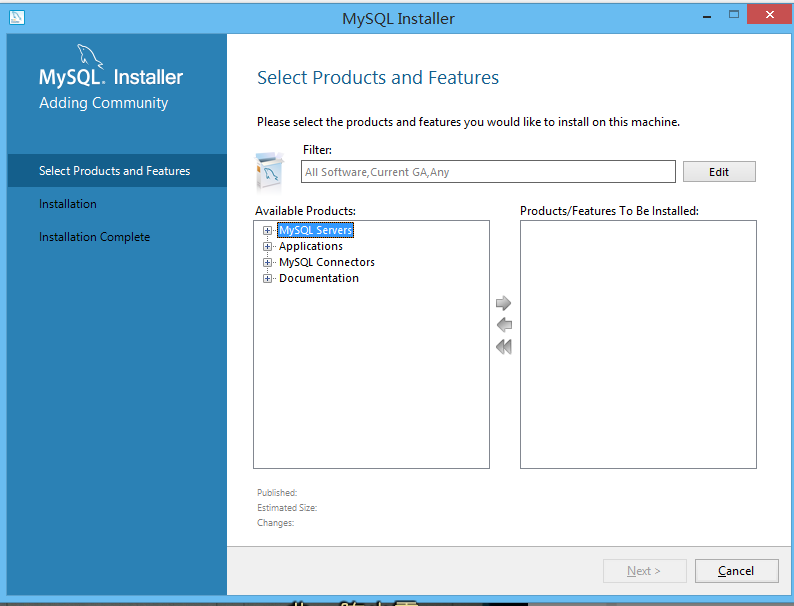Maximize the MySQL Installer window

tap(734, 15)
